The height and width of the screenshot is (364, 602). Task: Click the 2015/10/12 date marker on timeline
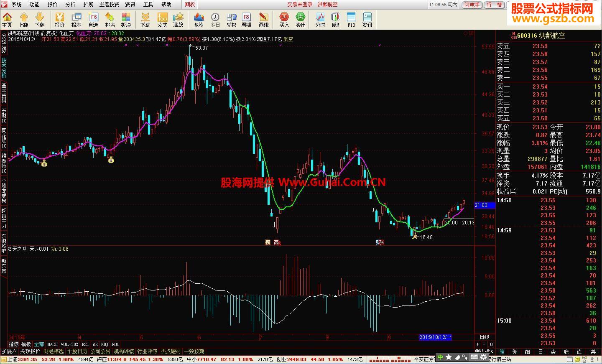coord(435,337)
